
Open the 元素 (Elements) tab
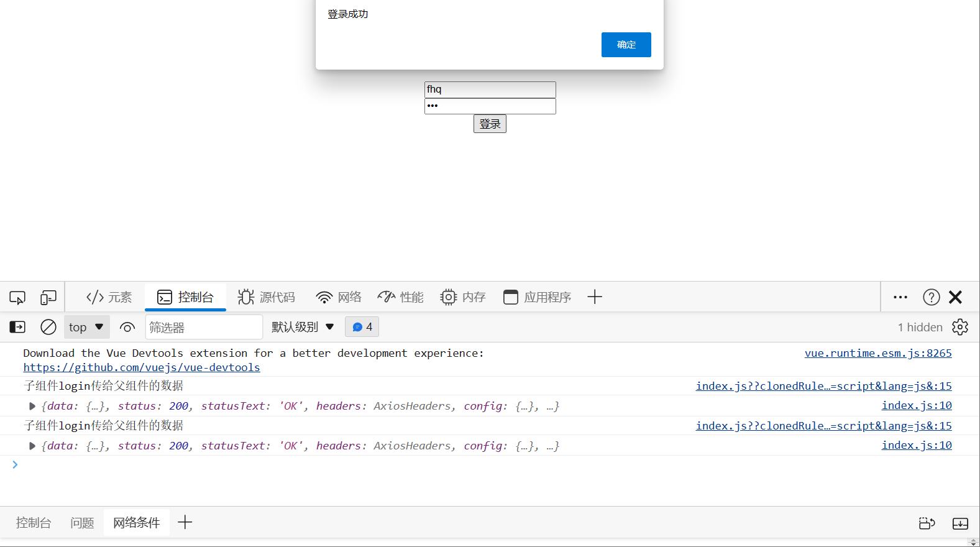[109, 297]
